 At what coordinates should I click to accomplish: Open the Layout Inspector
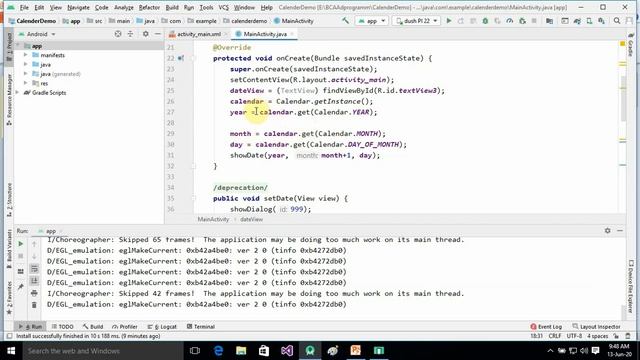596,327
